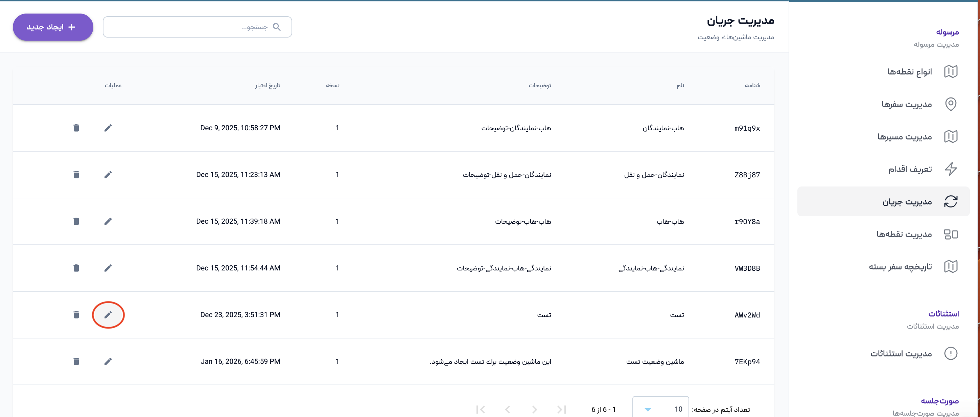This screenshot has height=417, width=980.
Task: Open items-per-page dropdown showing 10
Action: coord(660,409)
